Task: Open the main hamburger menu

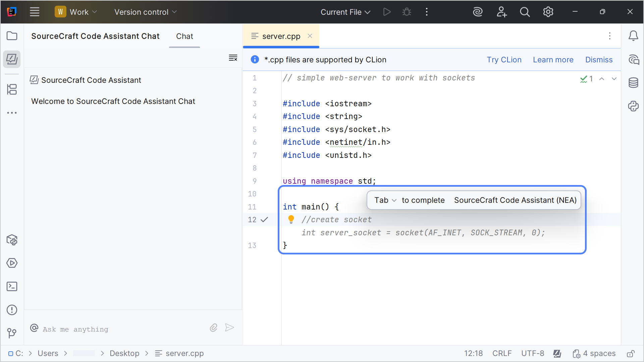Action: (x=35, y=12)
